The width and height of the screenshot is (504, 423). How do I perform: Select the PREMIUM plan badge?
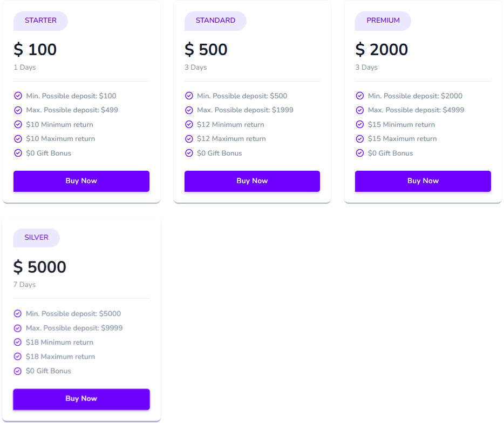click(383, 21)
